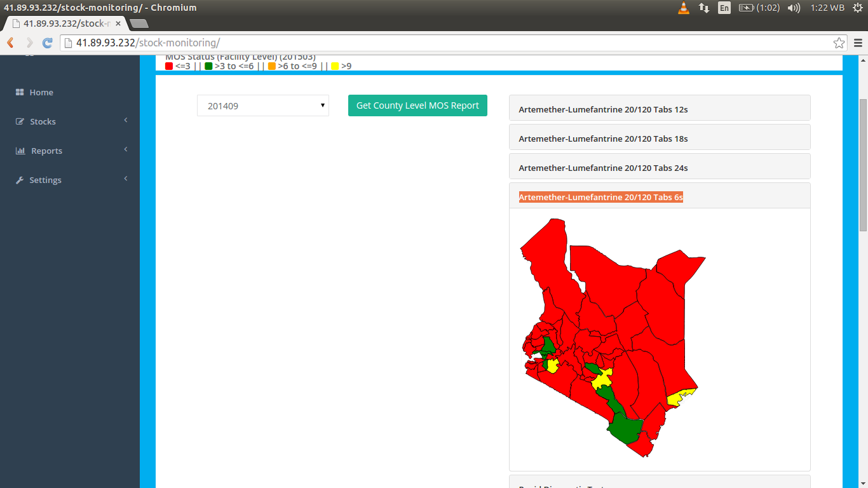Switch to the 41.89.93.232/stock tab

[x=64, y=24]
